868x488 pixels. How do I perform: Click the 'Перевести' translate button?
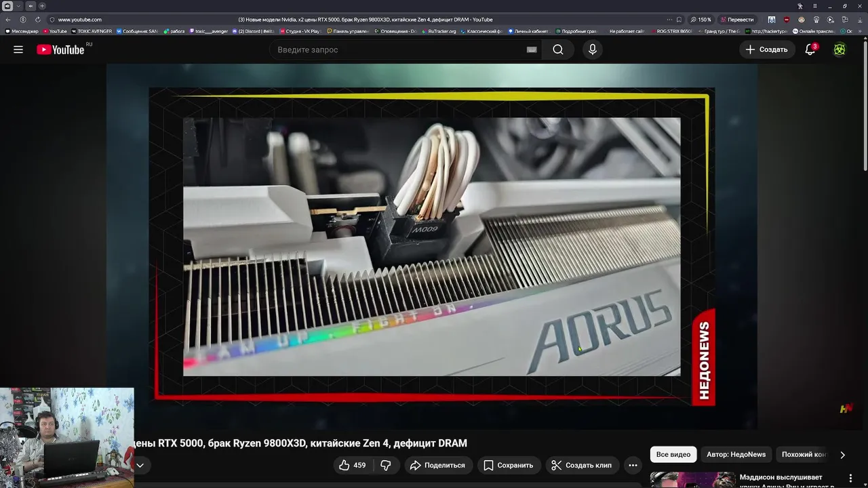coord(737,20)
